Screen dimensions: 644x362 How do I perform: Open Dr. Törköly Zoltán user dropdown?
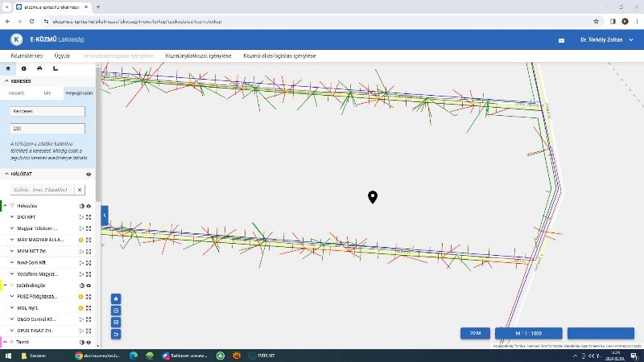[x=607, y=39]
